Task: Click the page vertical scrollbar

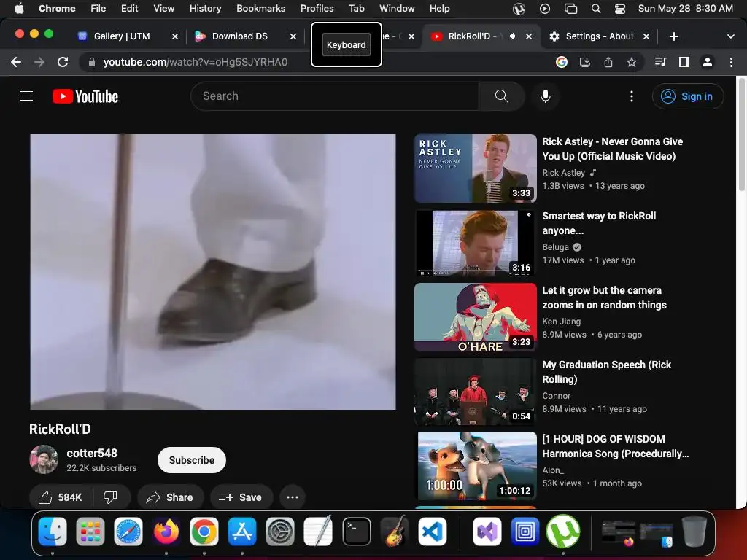Action: pos(741,133)
